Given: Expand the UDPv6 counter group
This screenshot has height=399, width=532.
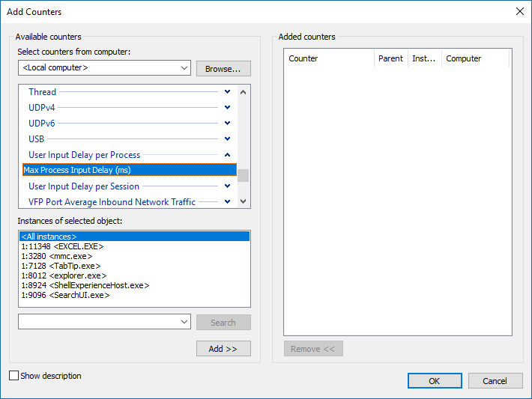Looking at the screenshot, I should (227, 124).
